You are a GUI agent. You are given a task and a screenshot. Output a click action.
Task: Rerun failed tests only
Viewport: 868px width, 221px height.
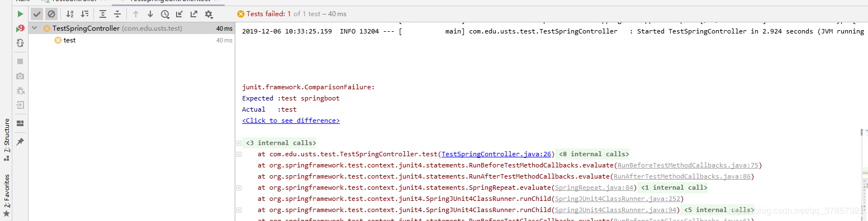point(20,28)
